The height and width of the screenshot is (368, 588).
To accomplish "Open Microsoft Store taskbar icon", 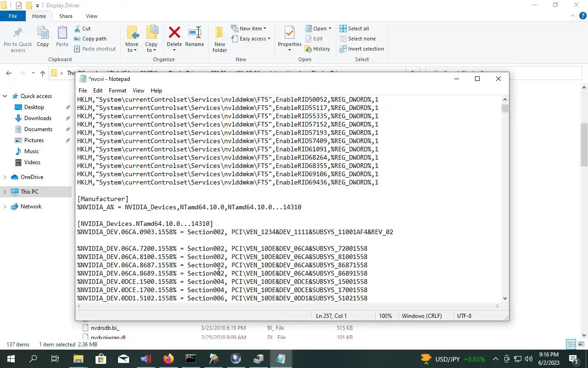I will coord(101,359).
